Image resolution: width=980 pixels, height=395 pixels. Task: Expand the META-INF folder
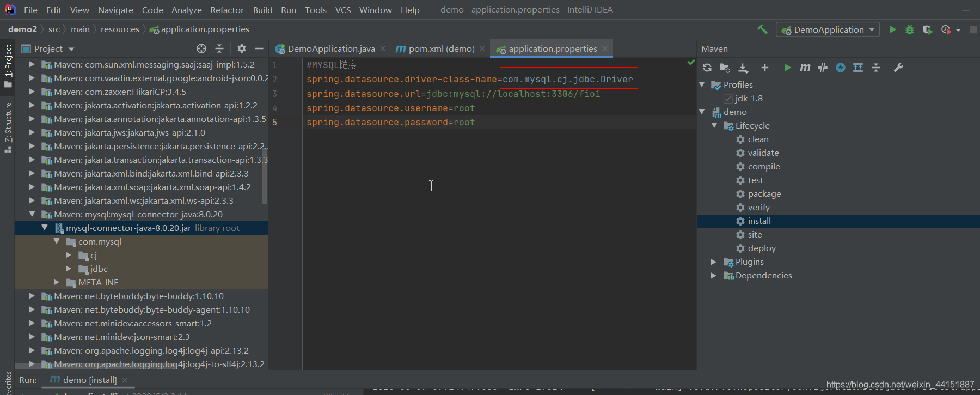point(56,282)
